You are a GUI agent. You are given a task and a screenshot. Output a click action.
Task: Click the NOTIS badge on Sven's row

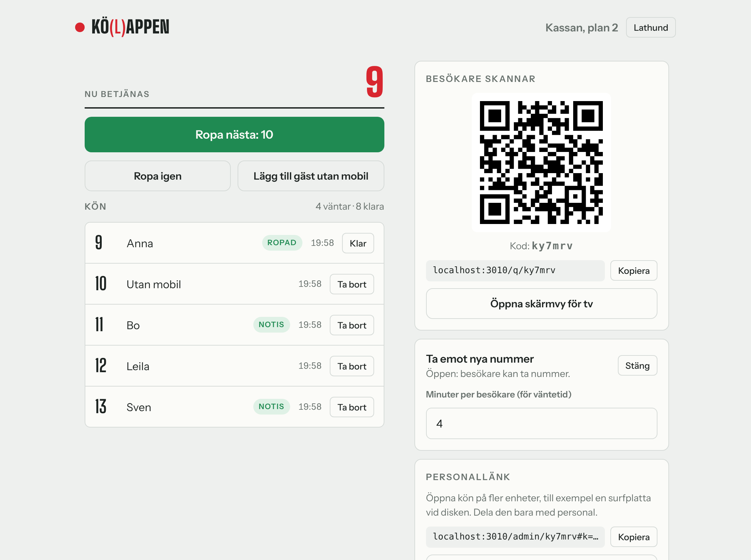[271, 407]
